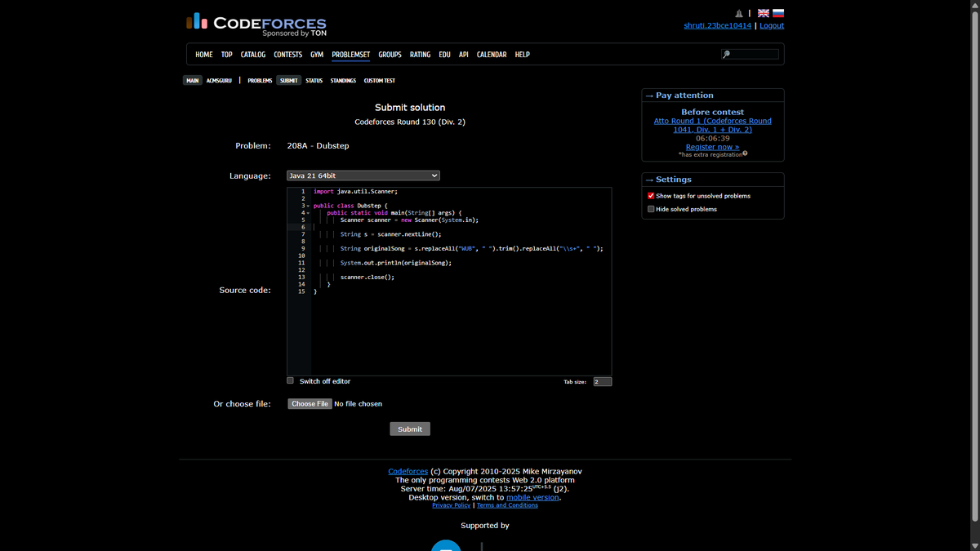The width and height of the screenshot is (980, 551).
Task: Open TOP in main navigation
Action: pyautogui.click(x=227, y=55)
